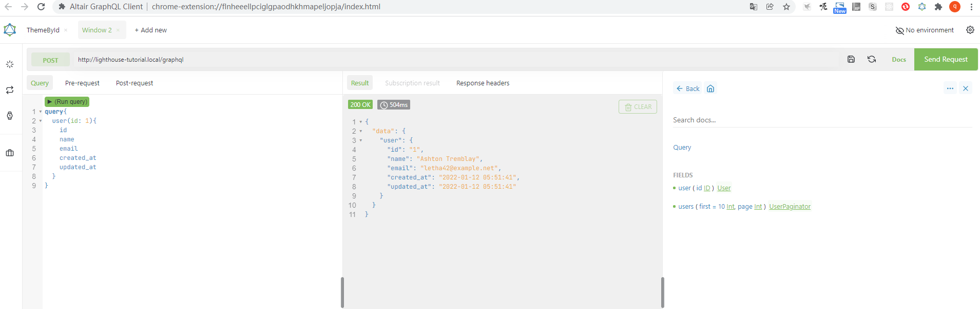
Task: Collapse the user field on line 2
Action: (x=41, y=121)
